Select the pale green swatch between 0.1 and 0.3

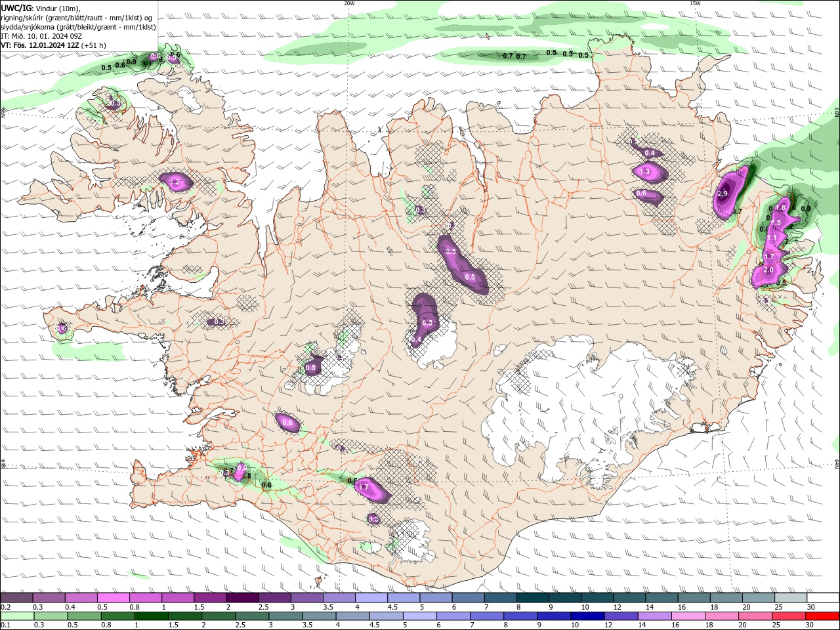click(16, 616)
